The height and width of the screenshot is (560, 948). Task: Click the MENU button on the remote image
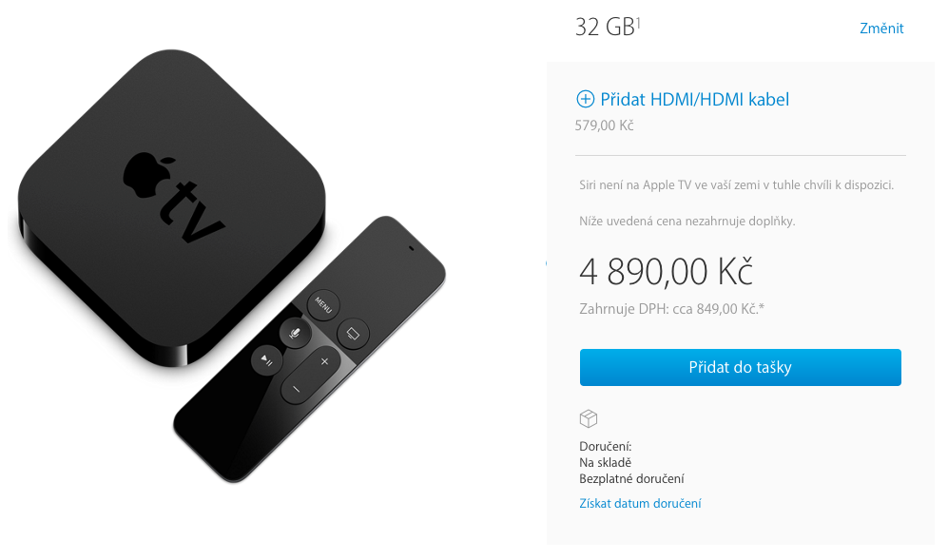point(323,305)
